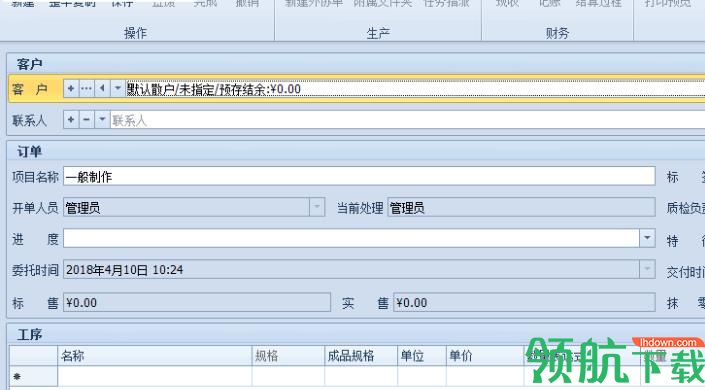Click the 规格 column header
Image resolution: width=705 pixels, height=390 pixels.
pos(288,356)
